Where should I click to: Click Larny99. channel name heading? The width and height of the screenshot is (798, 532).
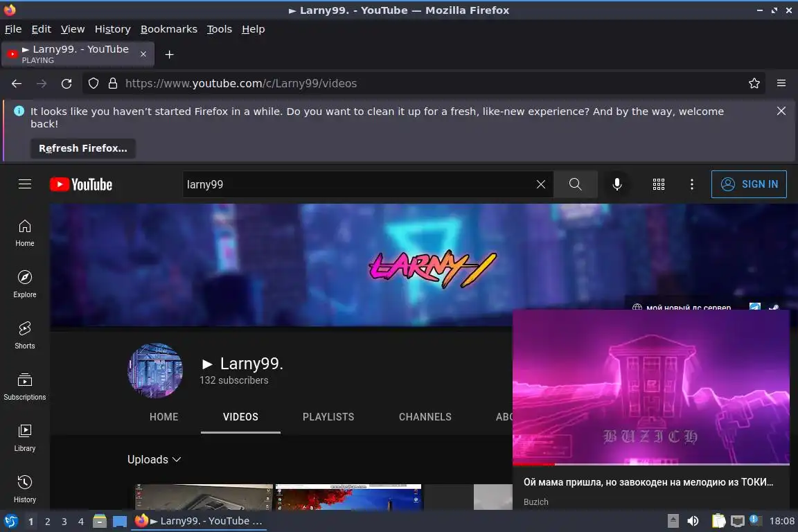[x=242, y=364]
